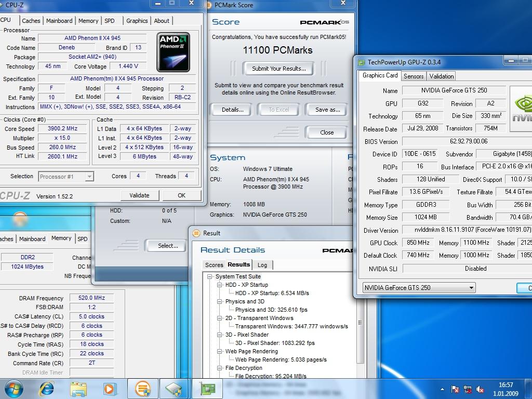This screenshot has height=399, width=532.
Task: Select 'Transparent Windows: 3447.777 windows/s' row
Action: click(291, 326)
